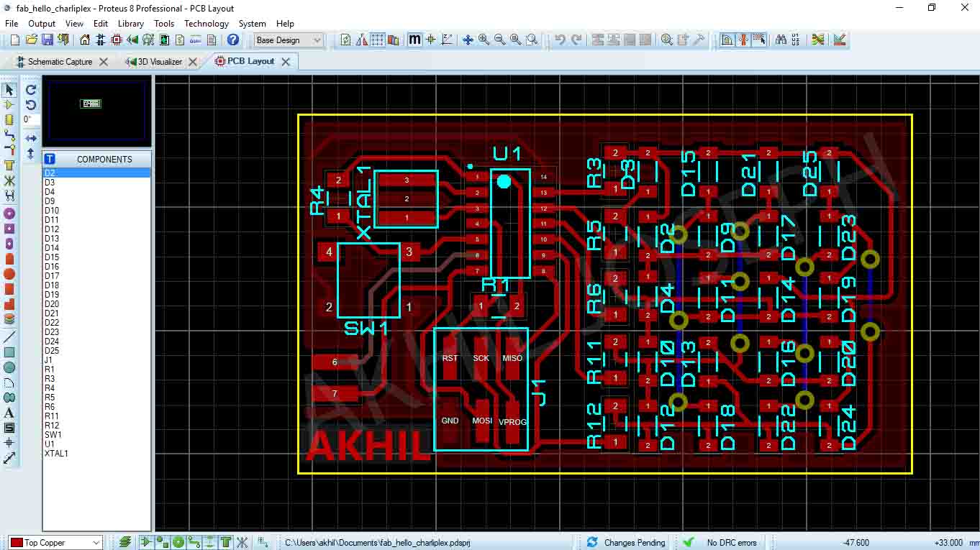Open the Technology menu
The height and width of the screenshot is (550, 980).
[207, 24]
